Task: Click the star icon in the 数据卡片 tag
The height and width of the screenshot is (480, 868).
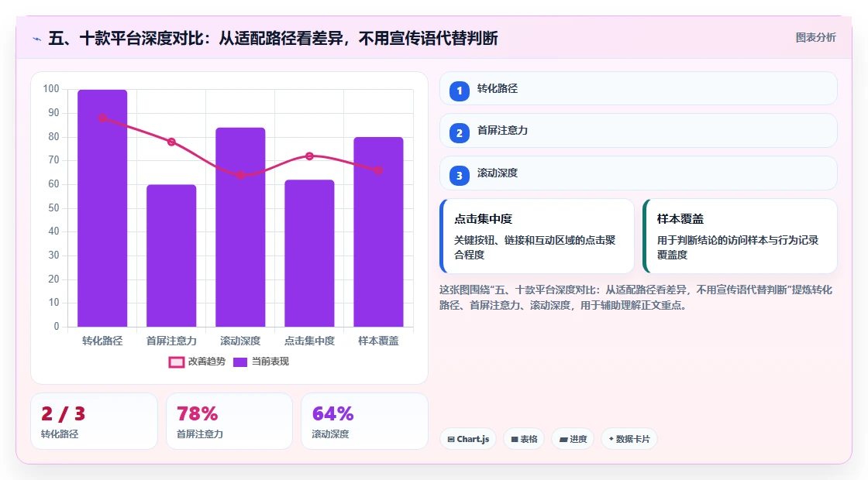Action: tap(611, 438)
